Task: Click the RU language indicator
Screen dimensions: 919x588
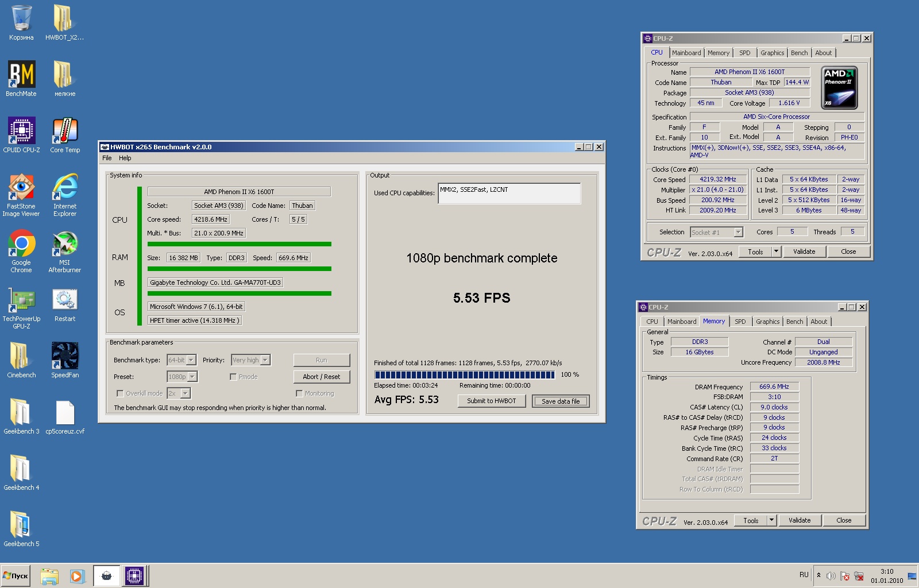Action: click(x=804, y=575)
